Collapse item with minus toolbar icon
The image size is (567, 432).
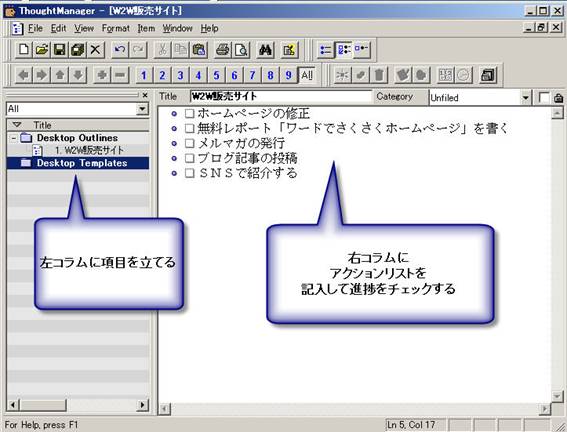[x=120, y=75]
